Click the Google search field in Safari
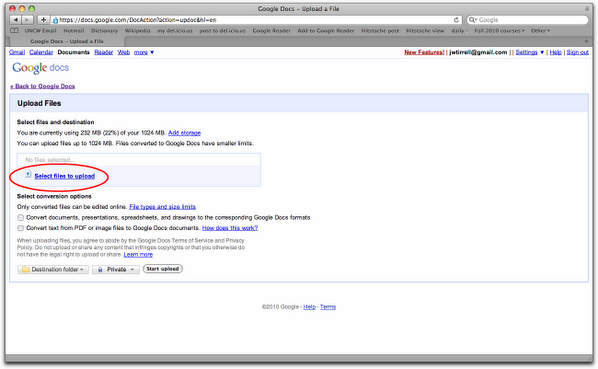 click(x=527, y=20)
